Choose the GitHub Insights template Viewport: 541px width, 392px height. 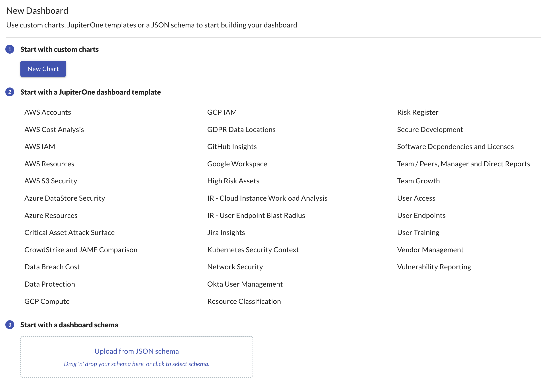(232, 147)
